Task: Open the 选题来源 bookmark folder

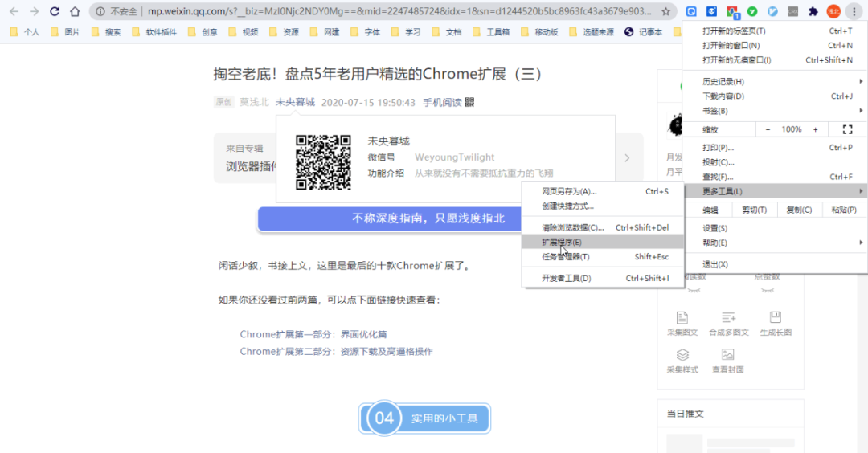Action: pos(592,32)
